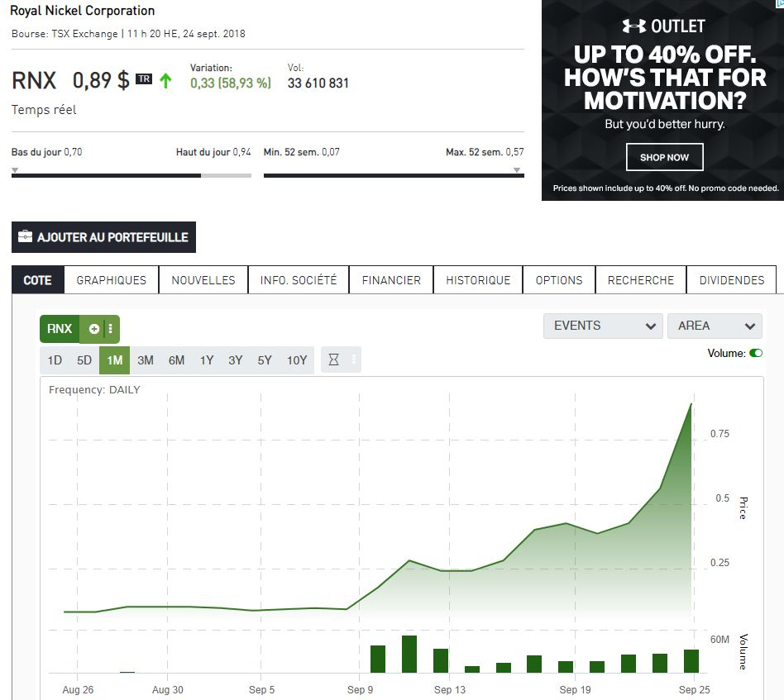Click Max. 52 sem. 0,57 text
The width and height of the screenshot is (784, 700).
[485, 152]
